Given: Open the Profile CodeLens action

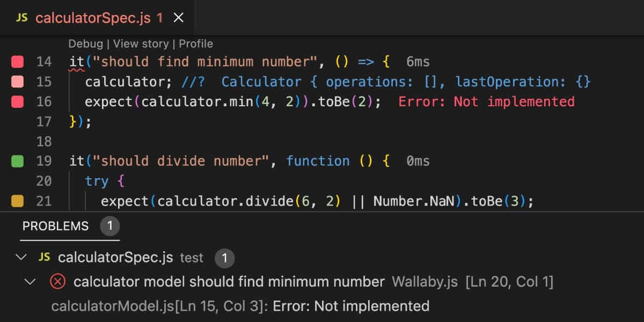Looking at the screenshot, I should tap(195, 43).
